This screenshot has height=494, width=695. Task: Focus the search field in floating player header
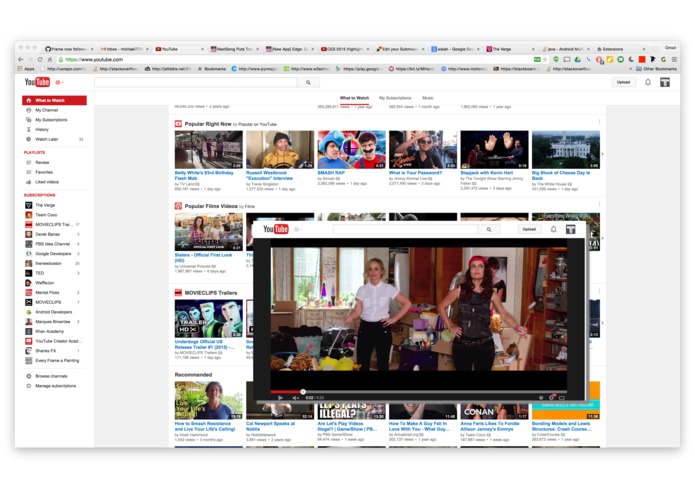point(405,229)
